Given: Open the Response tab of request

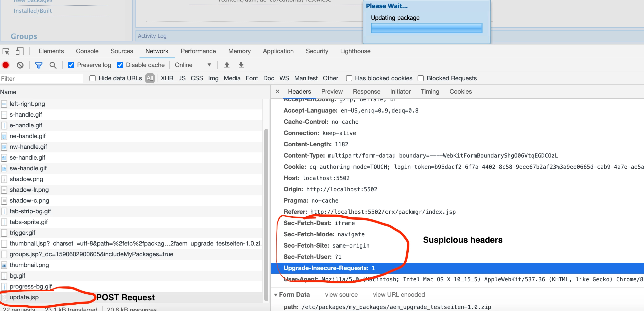Looking at the screenshot, I should [366, 92].
